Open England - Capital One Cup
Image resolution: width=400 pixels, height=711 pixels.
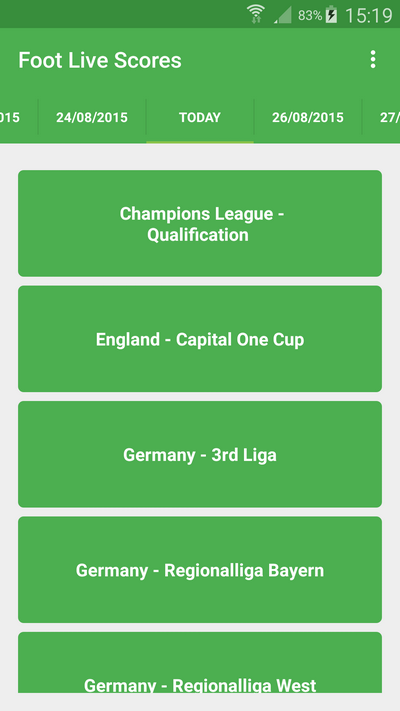tap(200, 339)
